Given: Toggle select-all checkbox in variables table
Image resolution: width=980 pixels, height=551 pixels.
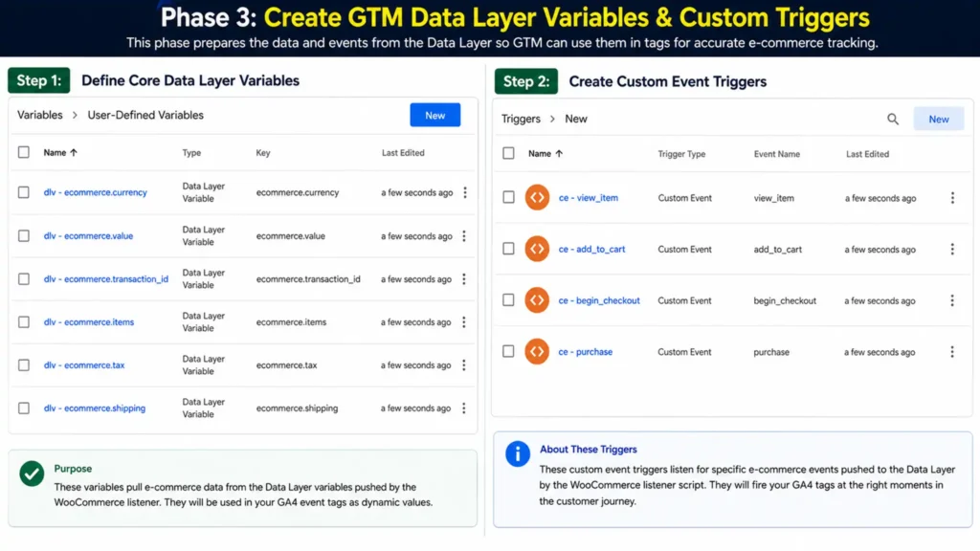Looking at the screenshot, I should [x=24, y=152].
